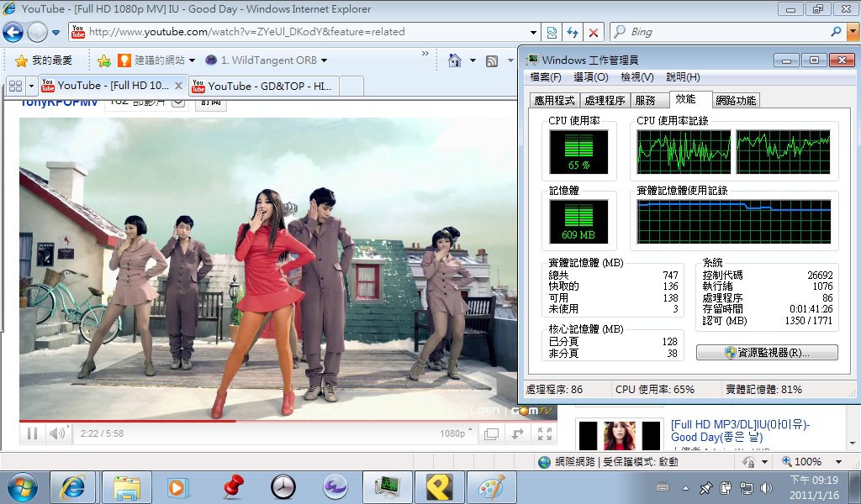Open Task Manager 說明(H) menu

683,77
